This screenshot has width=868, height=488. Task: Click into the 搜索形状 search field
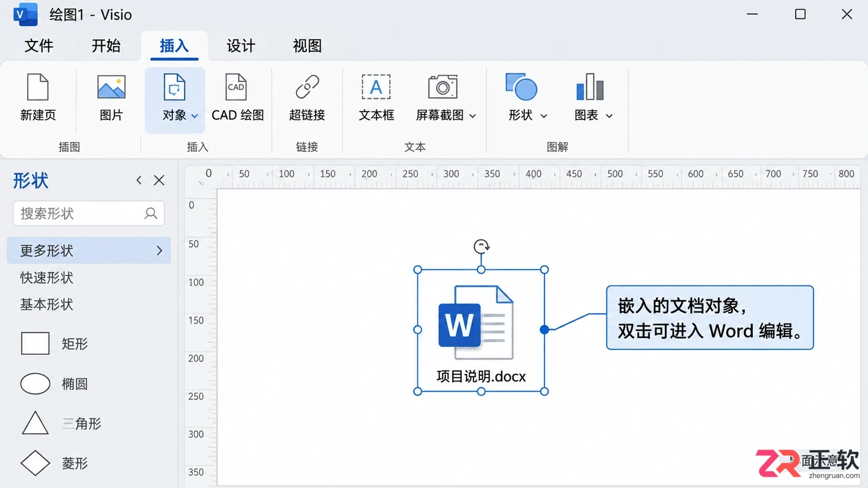click(89, 213)
